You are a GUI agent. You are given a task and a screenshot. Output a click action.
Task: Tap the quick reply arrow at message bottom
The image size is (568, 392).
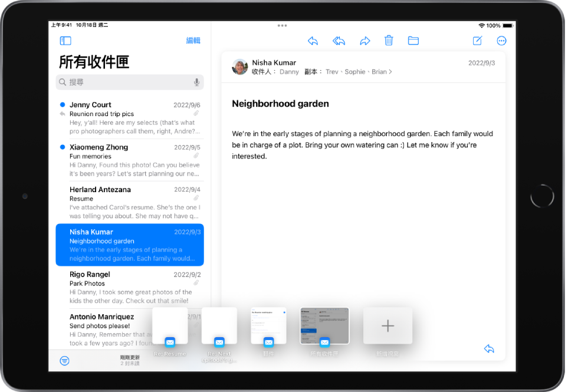click(x=489, y=348)
